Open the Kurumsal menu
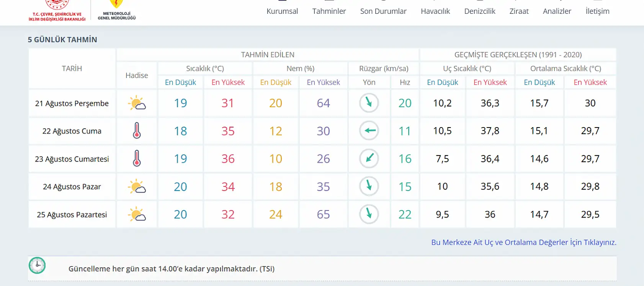 282,11
